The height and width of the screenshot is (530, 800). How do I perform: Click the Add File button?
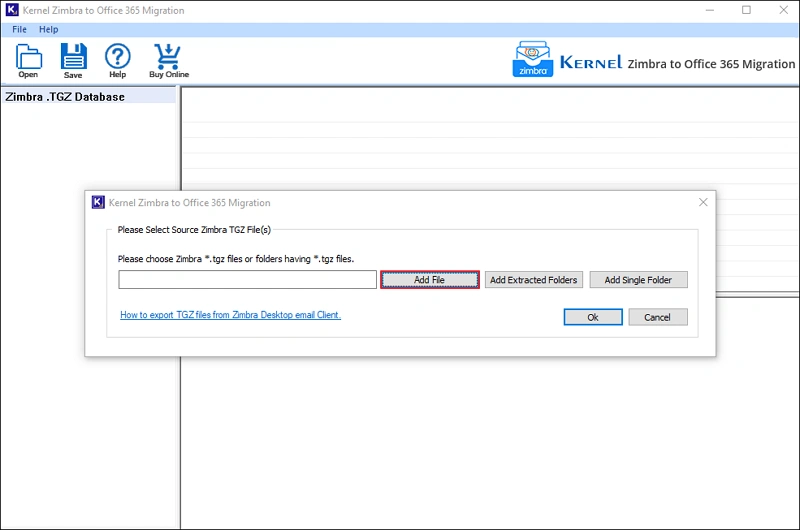tap(430, 280)
